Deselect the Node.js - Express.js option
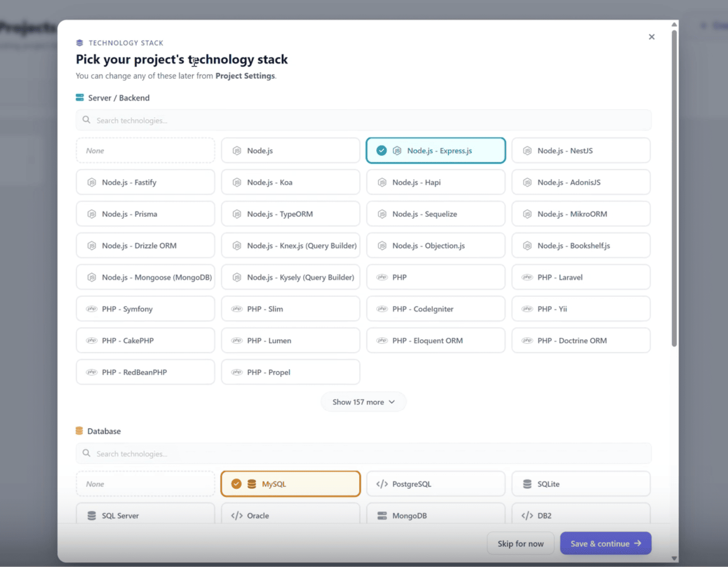728x567 pixels. point(436,151)
